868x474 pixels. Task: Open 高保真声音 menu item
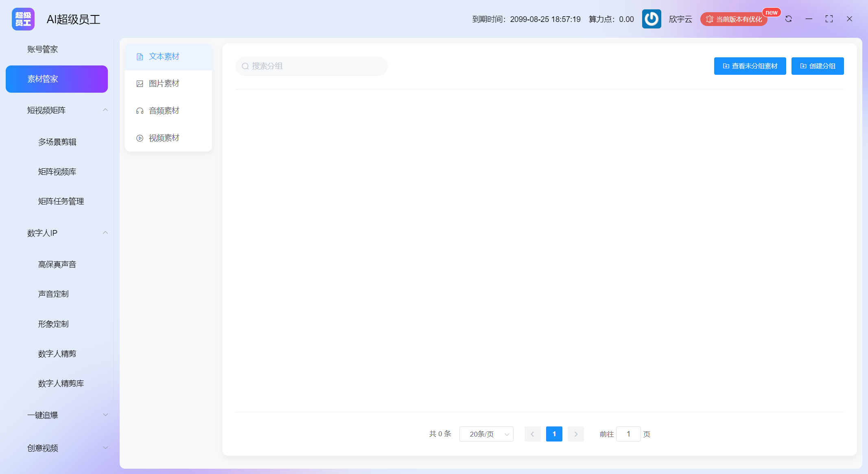[x=57, y=264]
